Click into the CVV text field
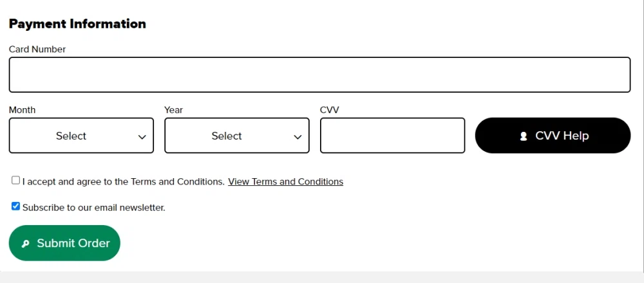The height and width of the screenshot is (283, 644). point(392,136)
